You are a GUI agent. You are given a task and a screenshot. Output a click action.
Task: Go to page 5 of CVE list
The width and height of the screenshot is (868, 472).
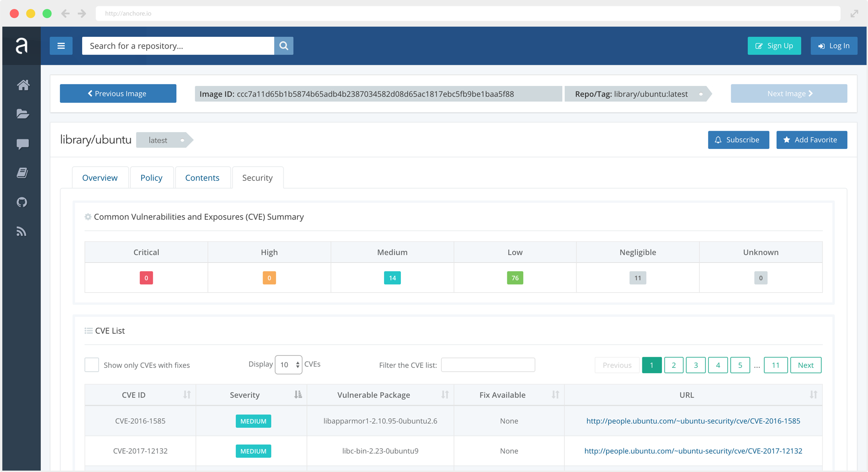pyautogui.click(x=740, y=365)
